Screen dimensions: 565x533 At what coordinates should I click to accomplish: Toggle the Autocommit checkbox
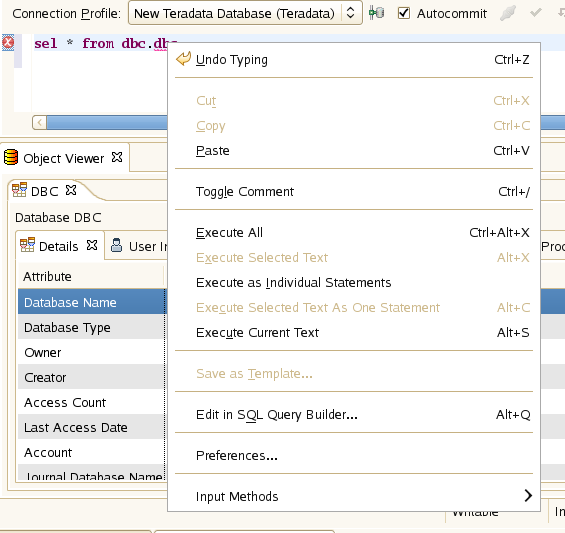click(x=404, y=13)
